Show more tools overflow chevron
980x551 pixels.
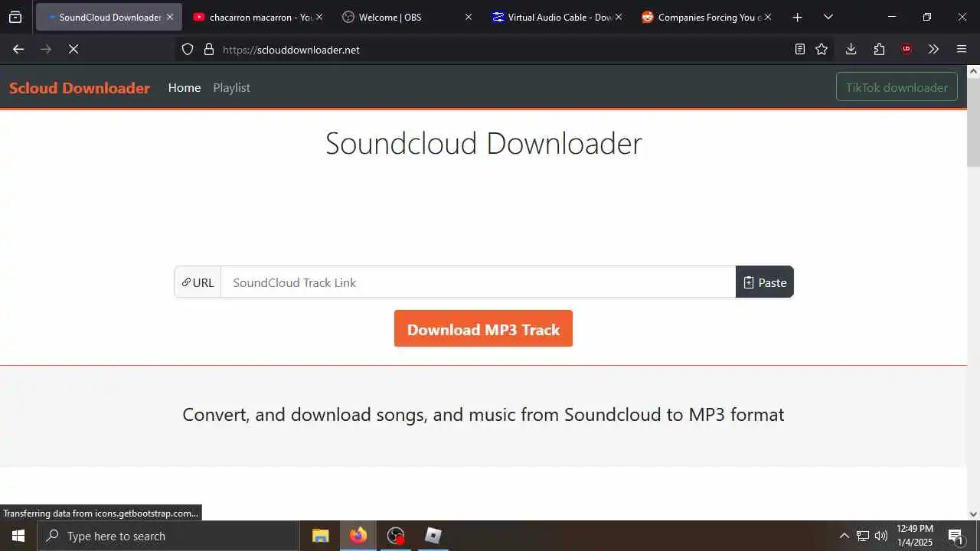[933, 49]
